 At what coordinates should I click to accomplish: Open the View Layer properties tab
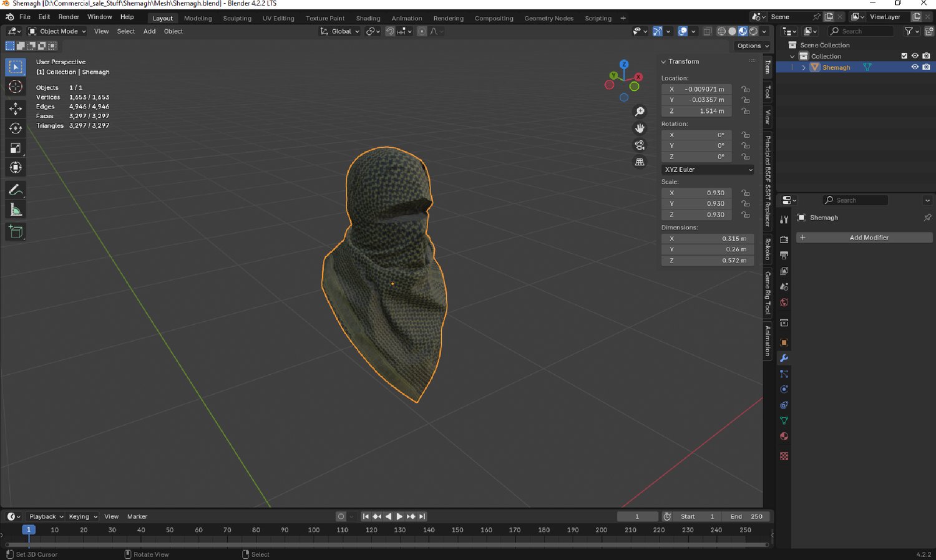click(x=784, y=271)
